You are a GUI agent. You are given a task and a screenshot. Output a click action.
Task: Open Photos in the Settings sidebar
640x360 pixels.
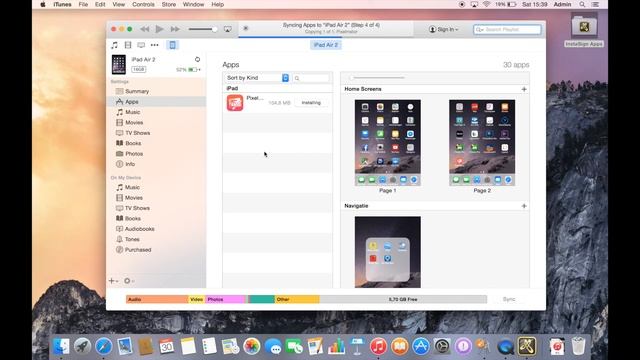coord(134,154)
